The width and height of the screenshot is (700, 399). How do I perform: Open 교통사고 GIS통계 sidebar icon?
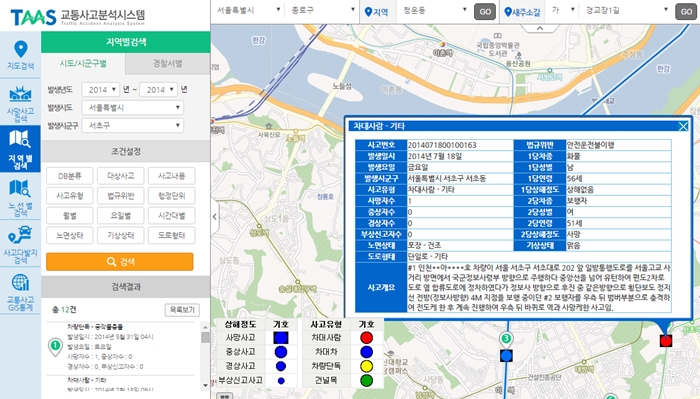point(20,291)
